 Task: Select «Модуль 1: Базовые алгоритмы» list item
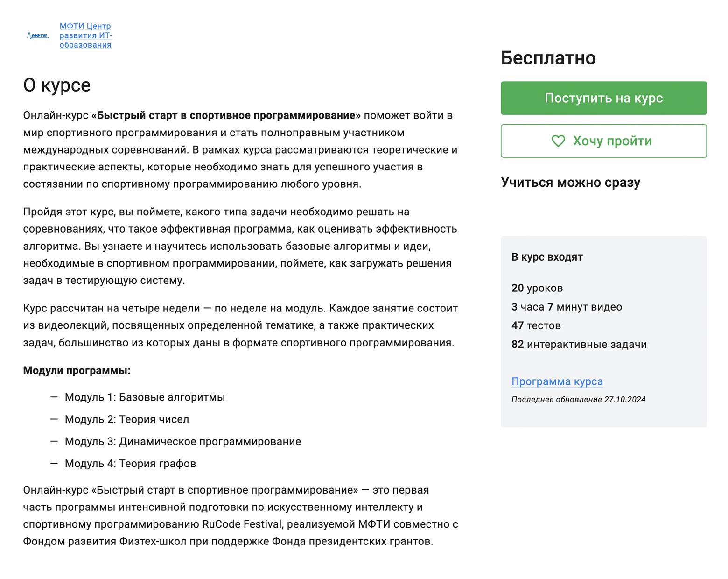[145, 397]
